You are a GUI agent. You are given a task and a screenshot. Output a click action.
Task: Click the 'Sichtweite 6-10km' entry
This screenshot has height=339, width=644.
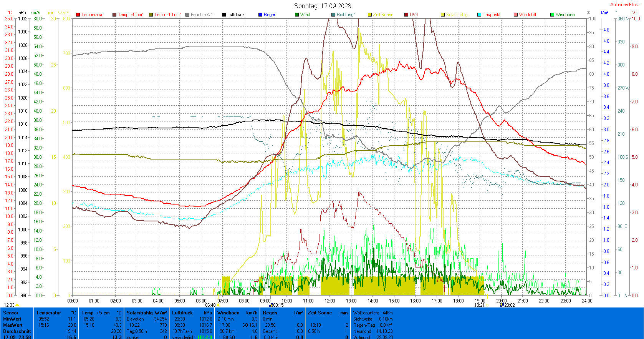click(x=373, y=319)
